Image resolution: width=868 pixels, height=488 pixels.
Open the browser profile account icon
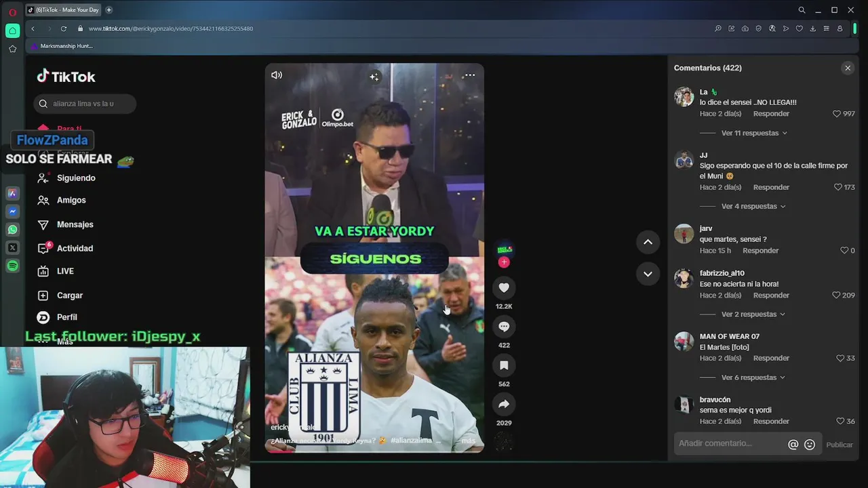click(x=840, y=28)
